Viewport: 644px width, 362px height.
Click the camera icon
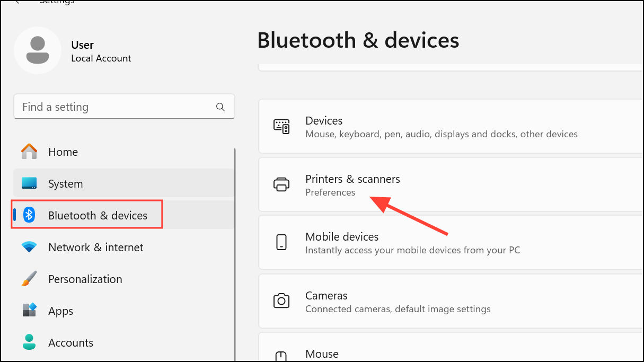[x=281, y=301]
